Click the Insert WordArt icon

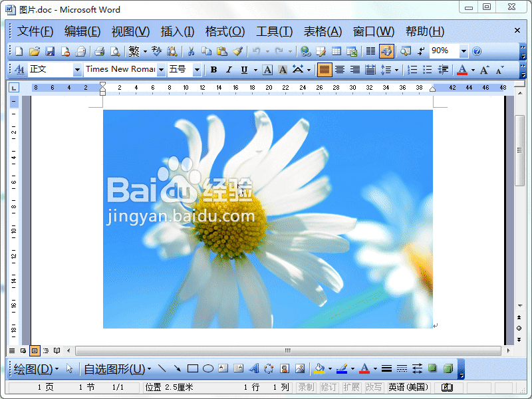tap(254, 368)
